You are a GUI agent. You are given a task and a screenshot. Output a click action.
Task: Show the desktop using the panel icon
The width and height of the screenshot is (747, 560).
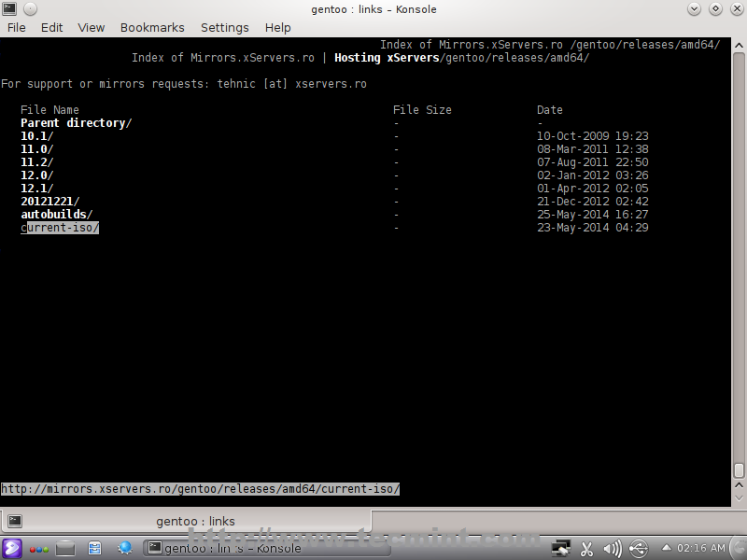[65, 549]
